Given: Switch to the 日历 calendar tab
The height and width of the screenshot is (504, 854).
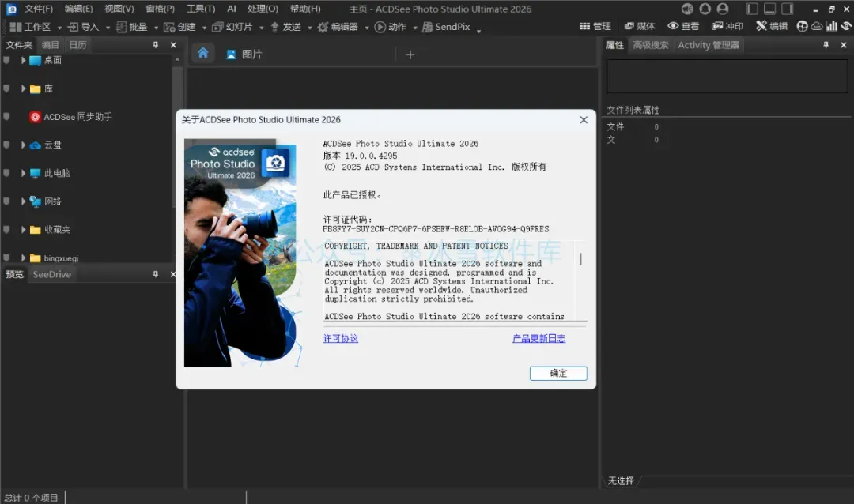Looking at the screenshot, I should coord(77,45).
